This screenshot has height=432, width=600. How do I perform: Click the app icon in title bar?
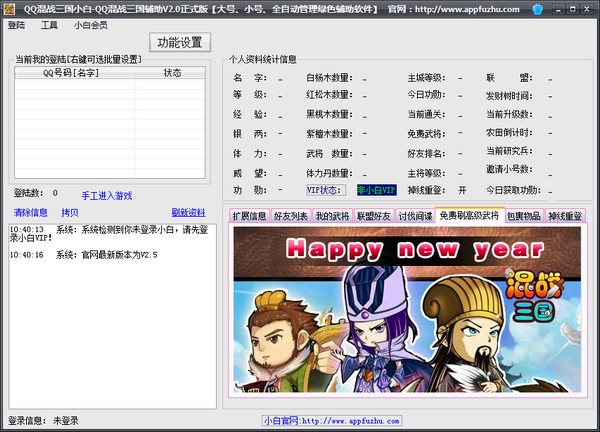[8, 9]
